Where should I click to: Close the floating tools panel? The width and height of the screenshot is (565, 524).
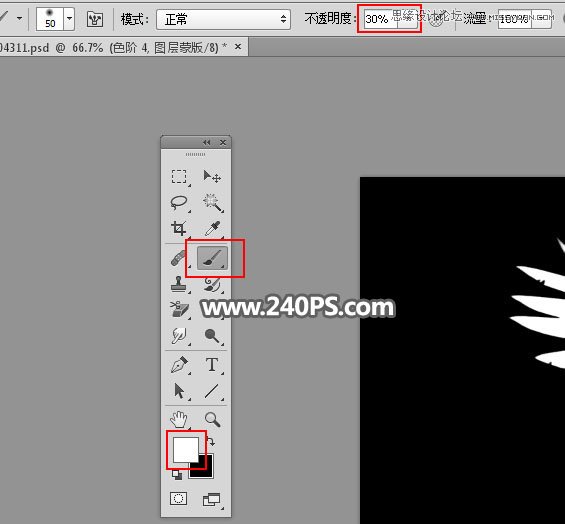223,142
